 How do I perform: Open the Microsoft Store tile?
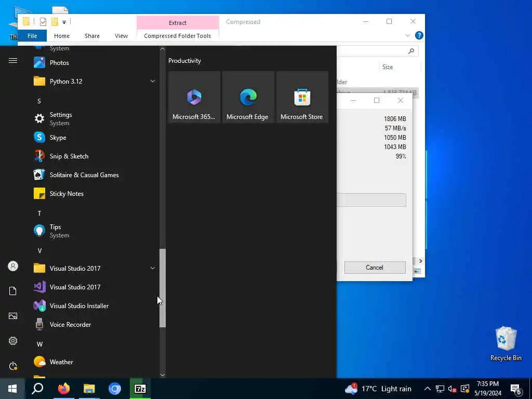(302, 97)
